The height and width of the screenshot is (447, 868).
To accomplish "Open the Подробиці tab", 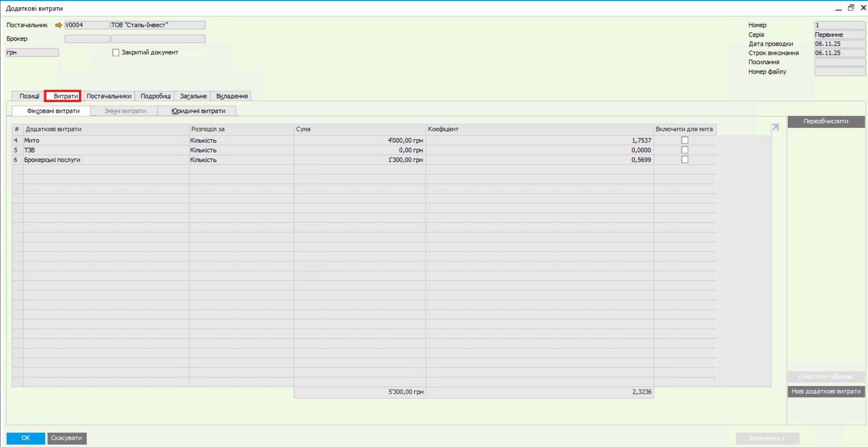I will [x=155, y=96].
